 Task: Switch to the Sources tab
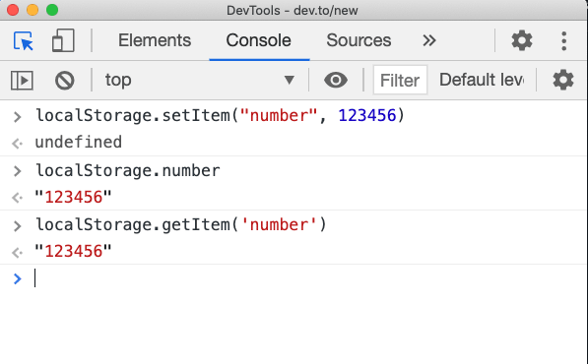(359, 40)
